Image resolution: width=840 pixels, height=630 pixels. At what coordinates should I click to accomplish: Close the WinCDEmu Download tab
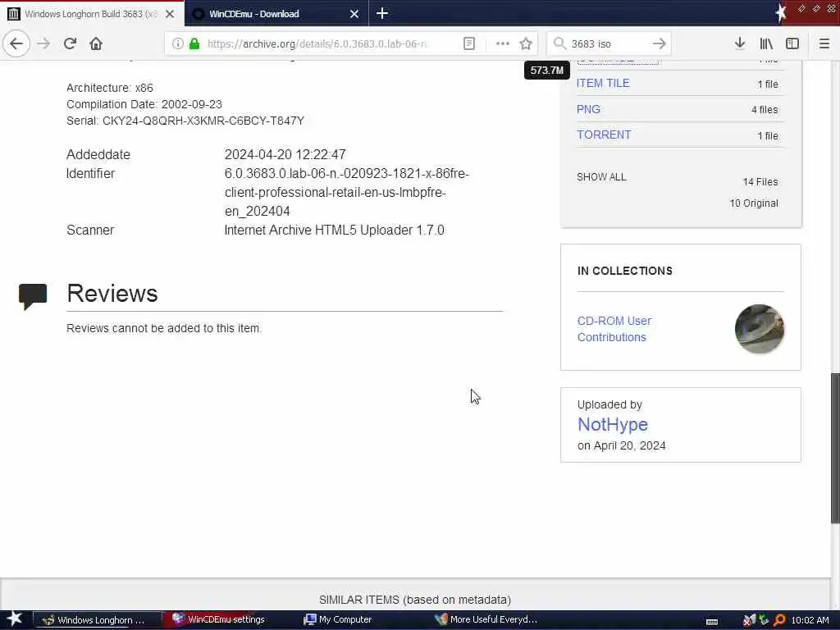354,14
